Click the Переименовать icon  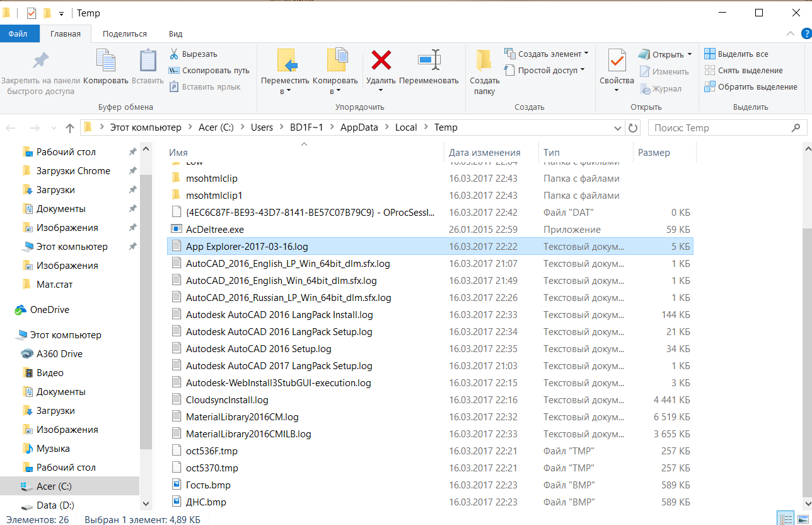pyautogui.click(x=429, y=61)
